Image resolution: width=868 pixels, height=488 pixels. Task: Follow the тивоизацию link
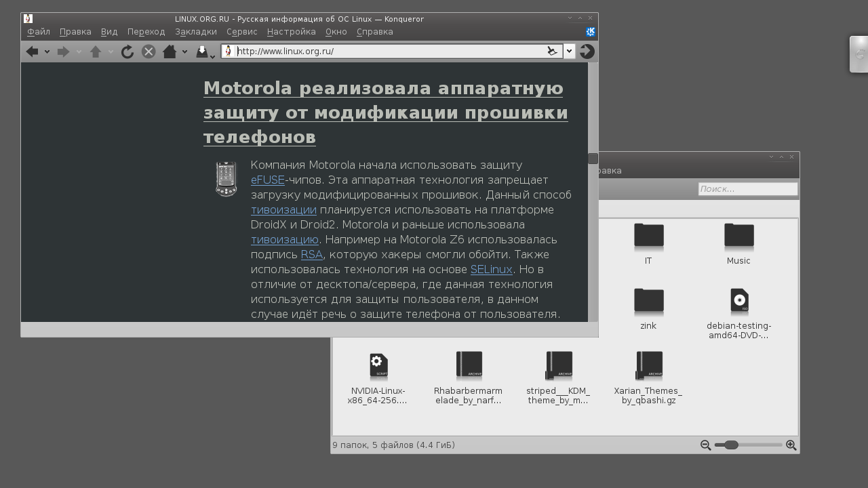pyautogui.click(x=285, y=240)
